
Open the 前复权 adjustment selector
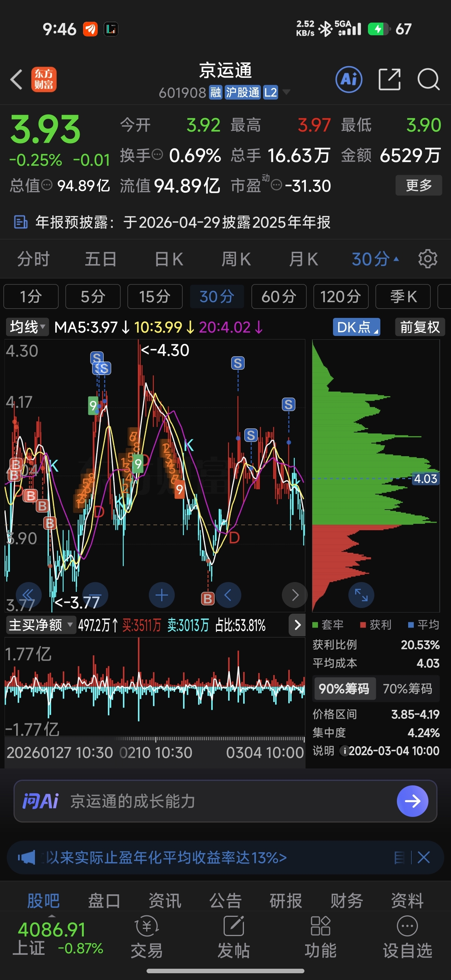(x=420, y=327)
